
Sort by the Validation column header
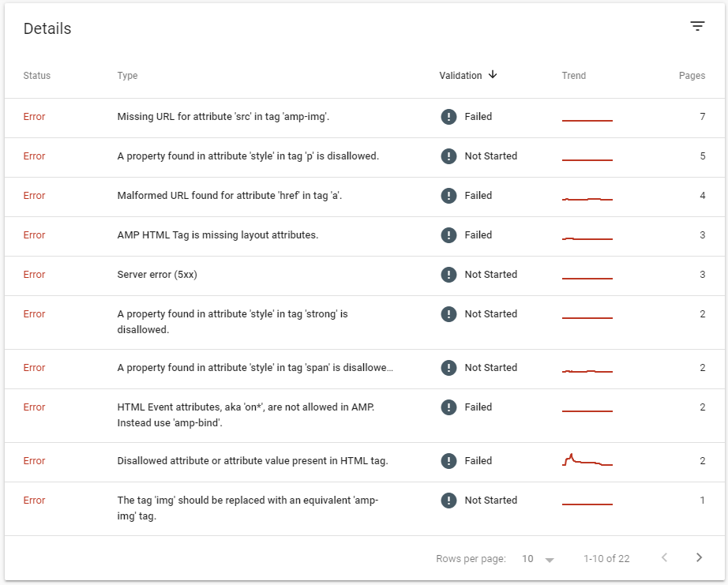460,76
